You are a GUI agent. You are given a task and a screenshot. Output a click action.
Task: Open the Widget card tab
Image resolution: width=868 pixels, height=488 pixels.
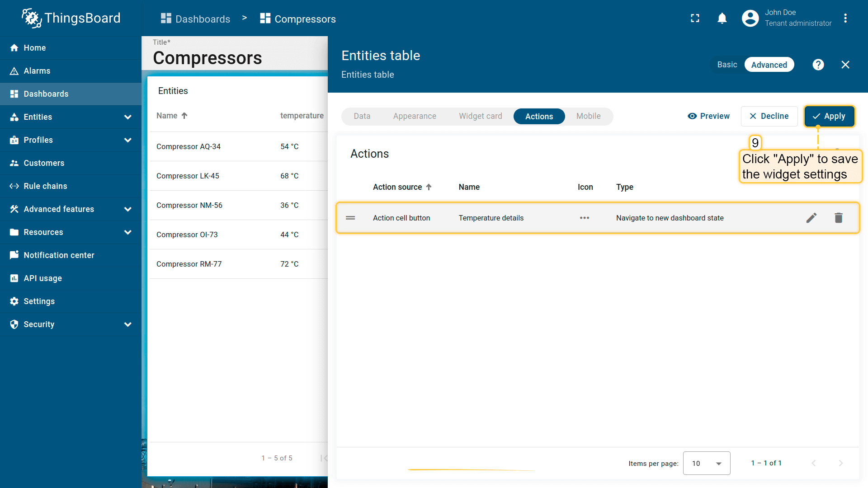coord(480,116)
